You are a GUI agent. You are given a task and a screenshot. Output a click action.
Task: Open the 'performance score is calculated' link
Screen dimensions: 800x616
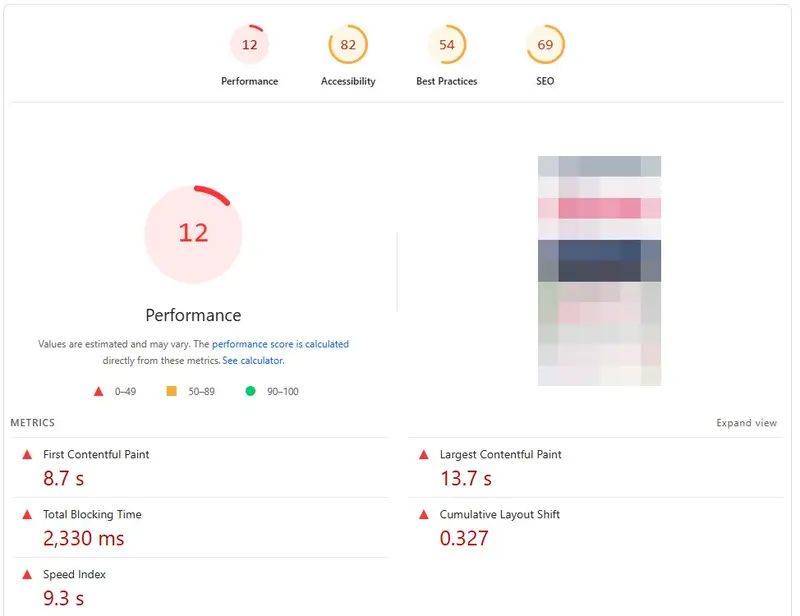click(280, 344)
